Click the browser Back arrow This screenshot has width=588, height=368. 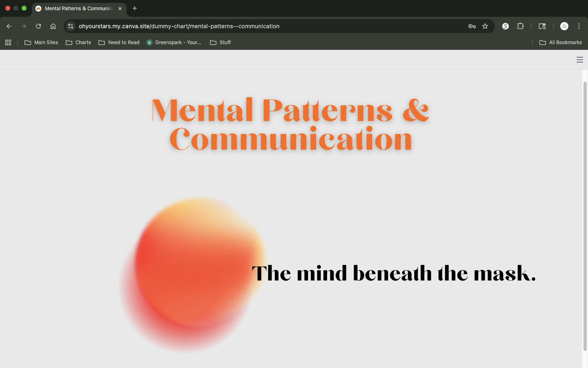click(x=9, y=26)
